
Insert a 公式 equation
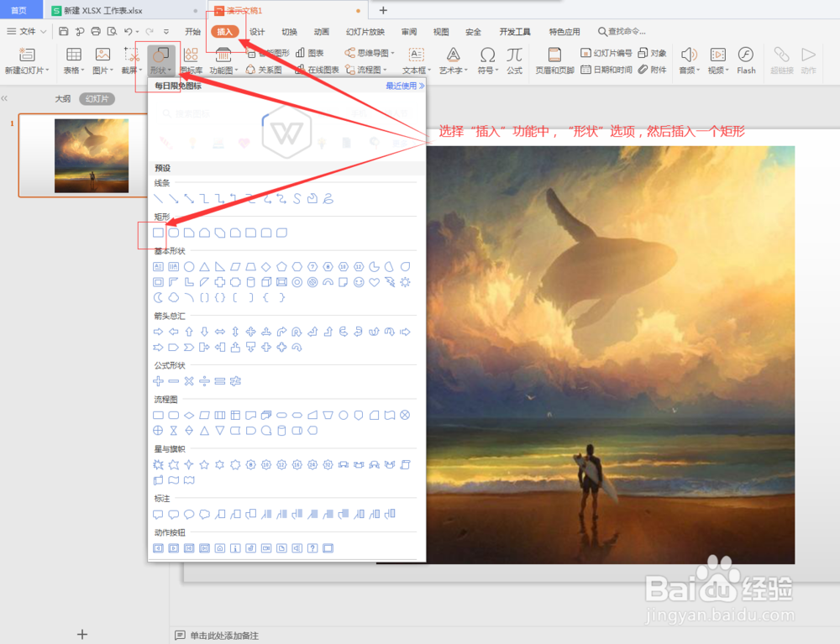tap(514, 60)
